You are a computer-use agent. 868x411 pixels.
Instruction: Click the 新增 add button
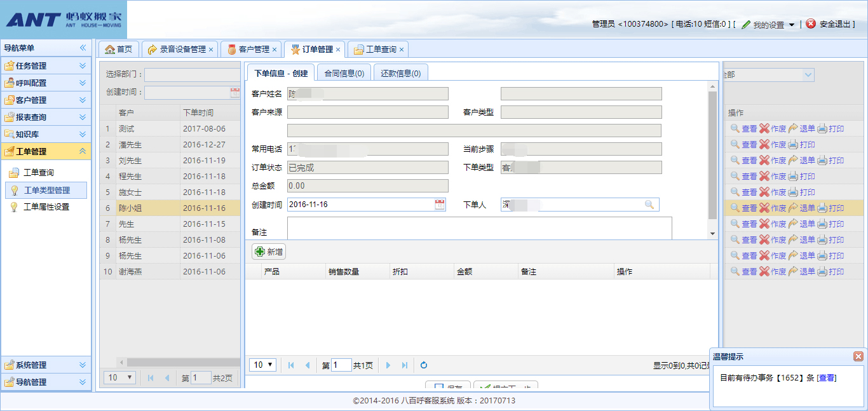click(269, 252)
